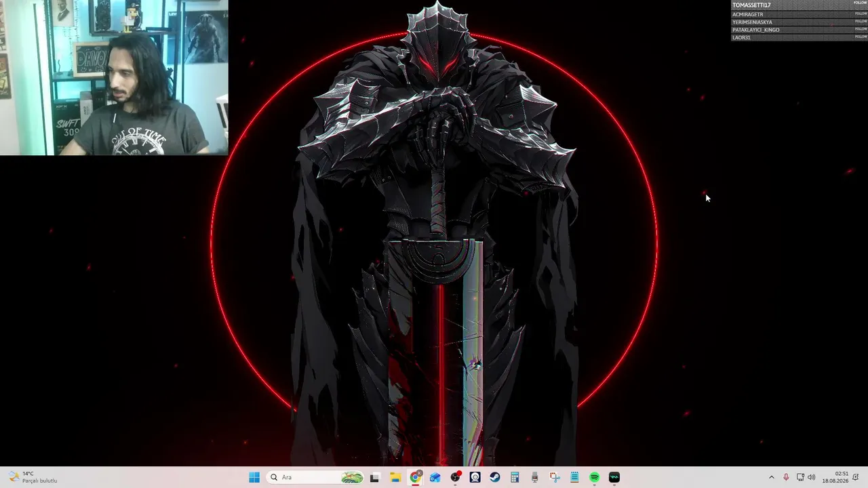Open the microphone app icon on the taskbar
This screenshot has height=488, width=868.
click(535, 477)
